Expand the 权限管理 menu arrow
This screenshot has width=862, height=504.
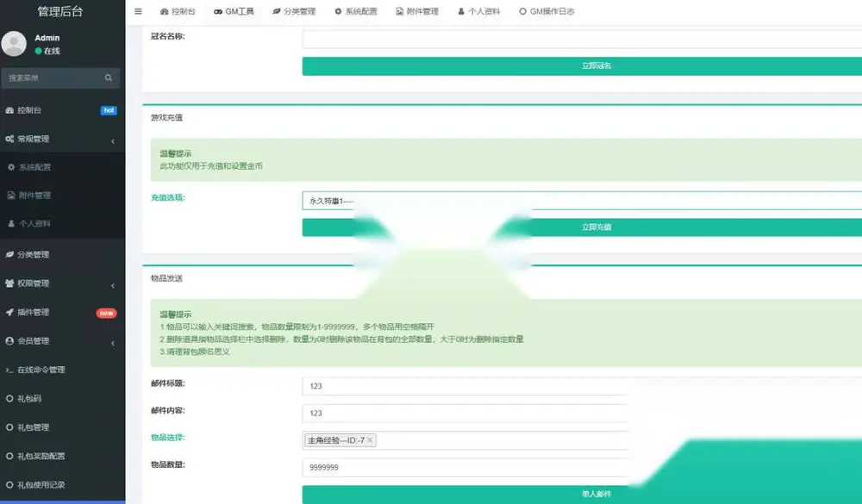[113, 286]
